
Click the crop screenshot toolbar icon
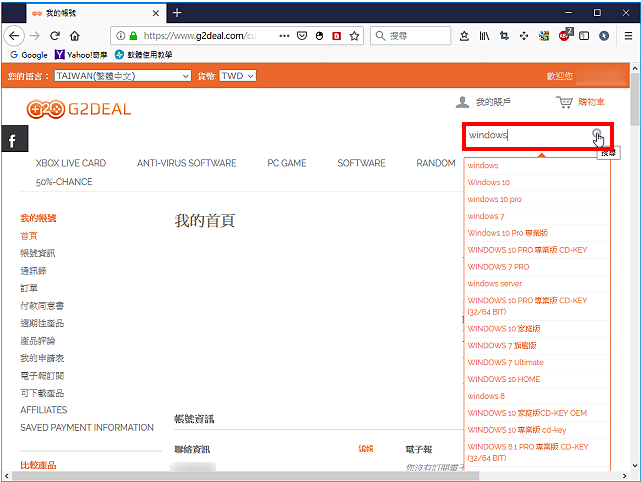click(x=504, y=36)
